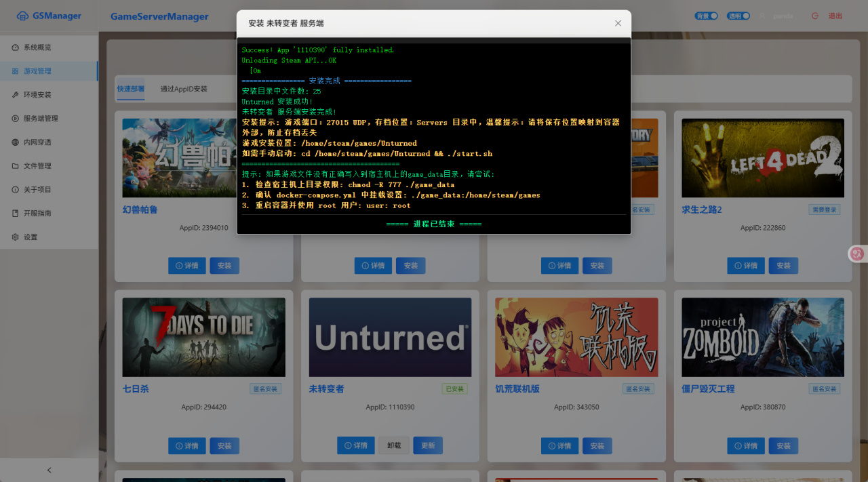Open 详情 for 求生之路2

click(x=746, y=266)
